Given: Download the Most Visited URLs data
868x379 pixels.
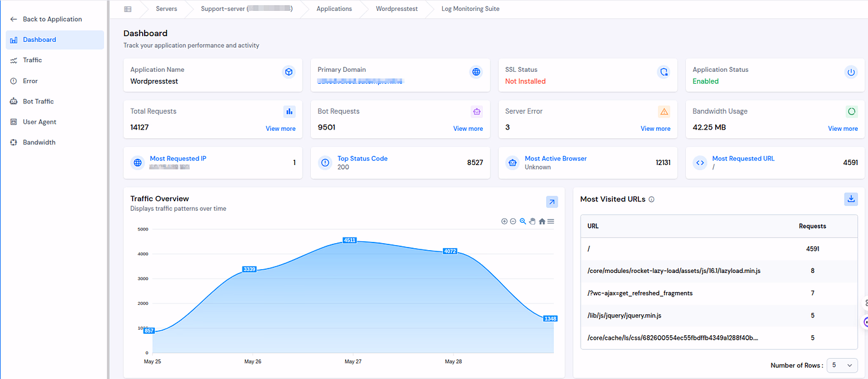Looking at the screenshot, I should coord(851,199).
